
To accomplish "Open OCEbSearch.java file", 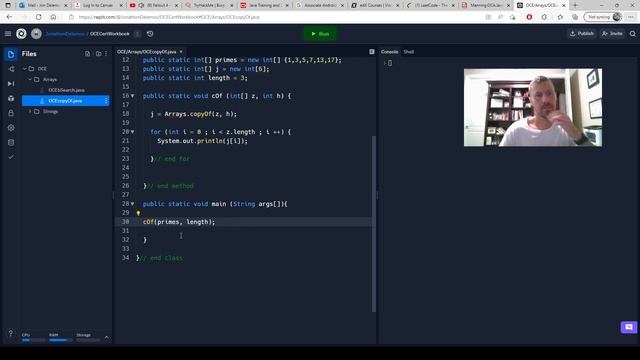I will (x=66, y=90).
